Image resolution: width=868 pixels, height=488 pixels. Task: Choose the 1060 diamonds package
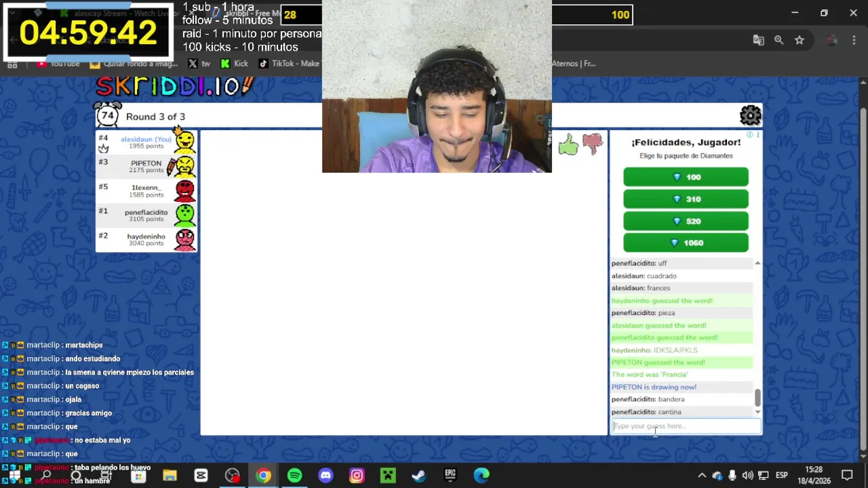(x=686, y=243)
